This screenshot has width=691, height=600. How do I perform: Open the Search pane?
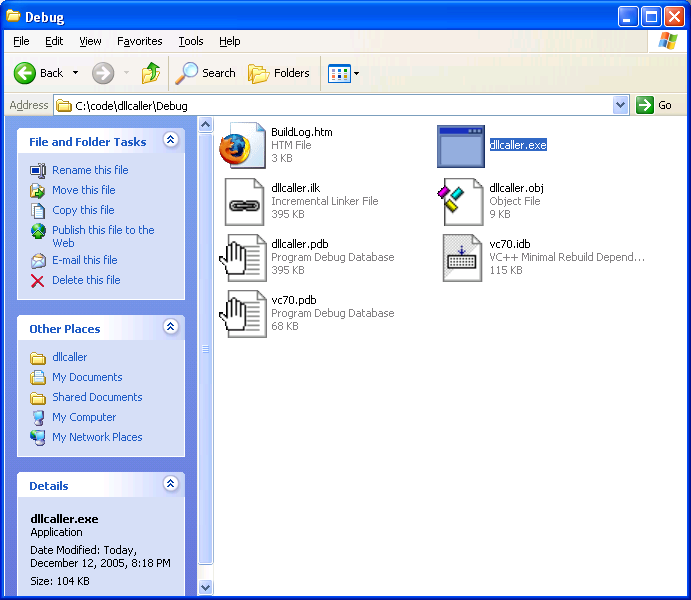[205, 73]
